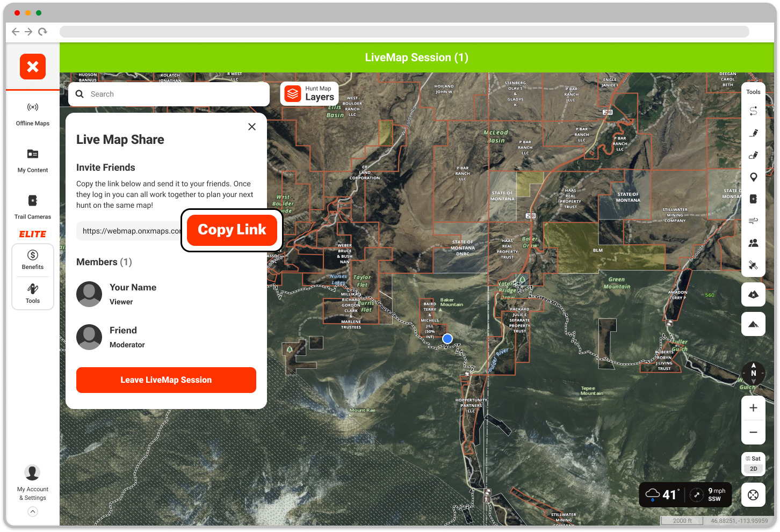Click the Viewer role label
The image size is (780, 532).
point(121,302)
